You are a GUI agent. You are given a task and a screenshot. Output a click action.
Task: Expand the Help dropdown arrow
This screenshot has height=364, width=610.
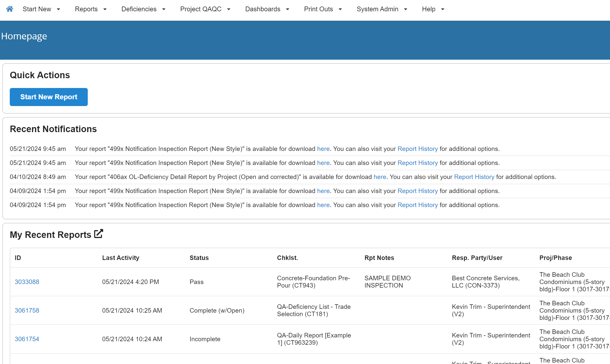(x=443, y=9)
